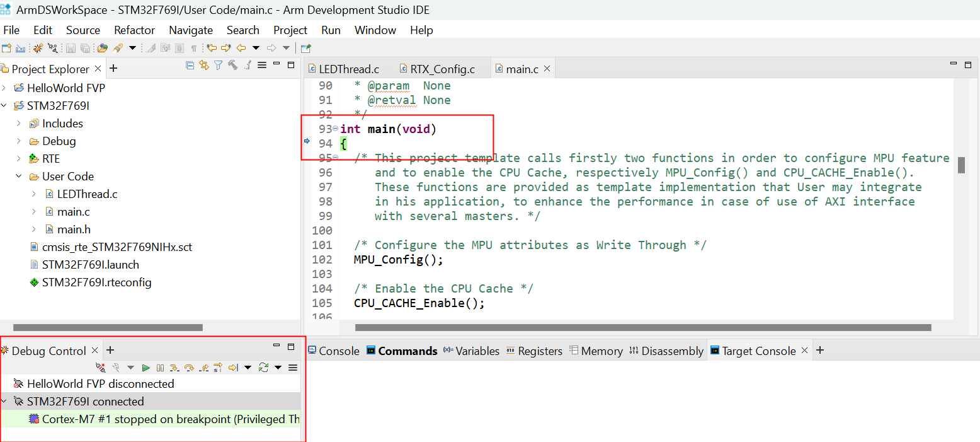The height and width of the screenshot is (442, 980).
Task: Select STM32F769I.launch file in explorer
Action: [90, 265]
